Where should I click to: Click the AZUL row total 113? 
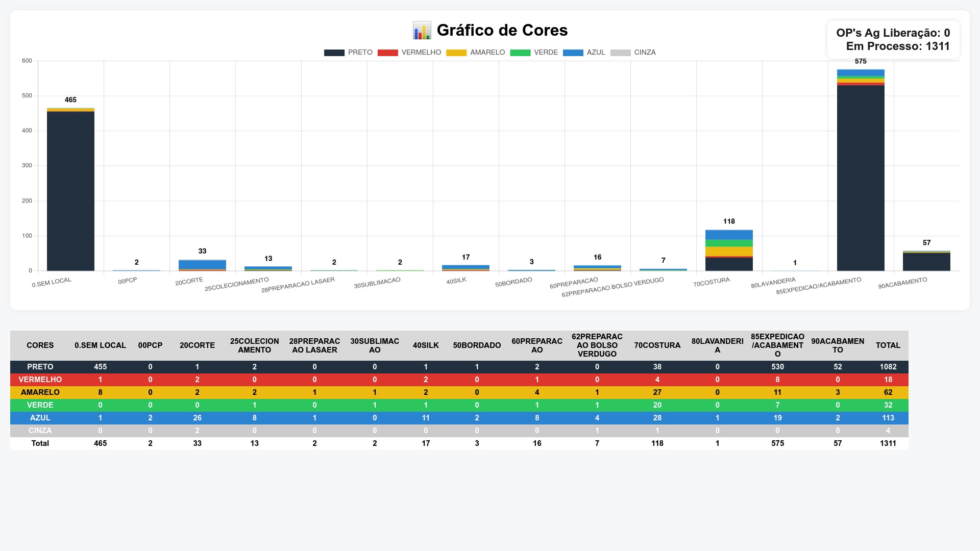point(888,418)
